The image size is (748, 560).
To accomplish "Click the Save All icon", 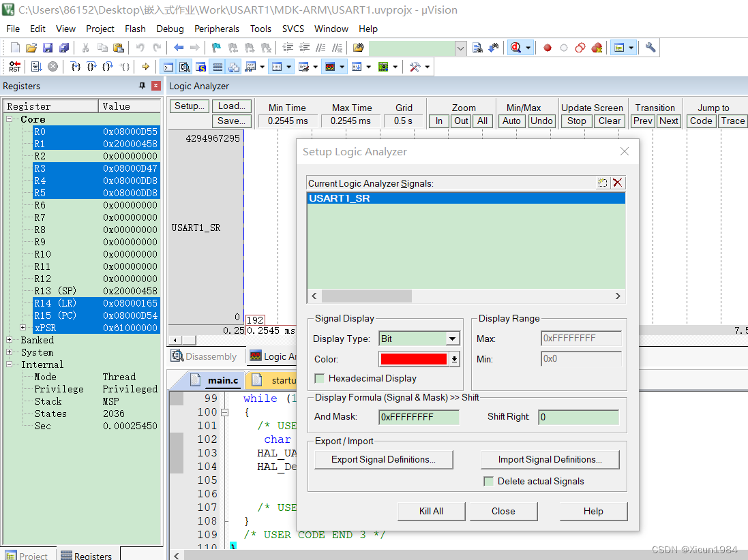I will (x=64, y=48).
